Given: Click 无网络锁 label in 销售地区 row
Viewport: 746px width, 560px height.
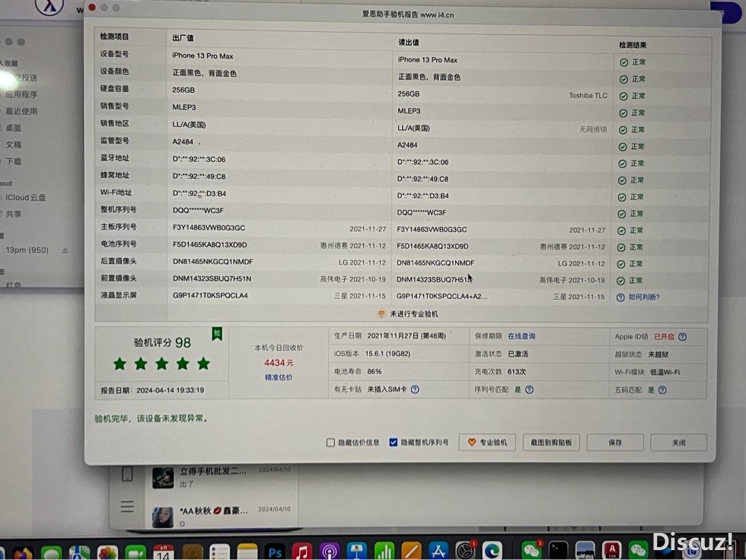Looking at the screenshot, I should click(593, 129).
